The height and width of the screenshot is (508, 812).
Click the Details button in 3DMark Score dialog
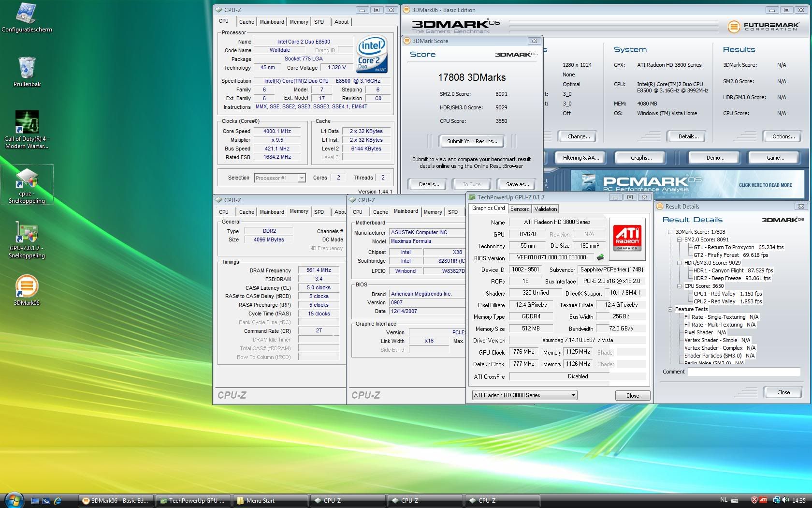click(429, 184)
